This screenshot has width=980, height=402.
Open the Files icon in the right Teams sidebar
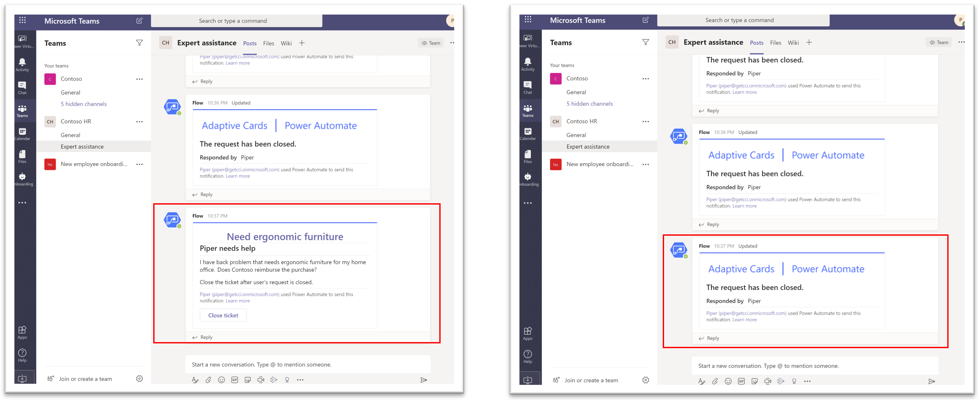click(x=528, y=156)
